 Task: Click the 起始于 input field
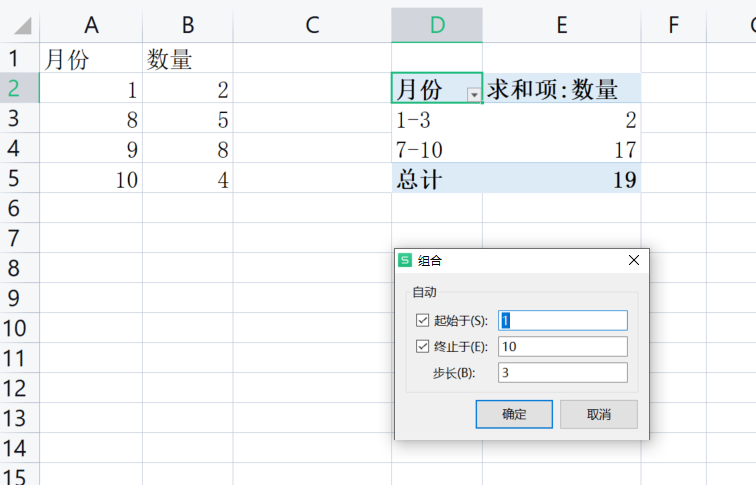tap(563, 321)
